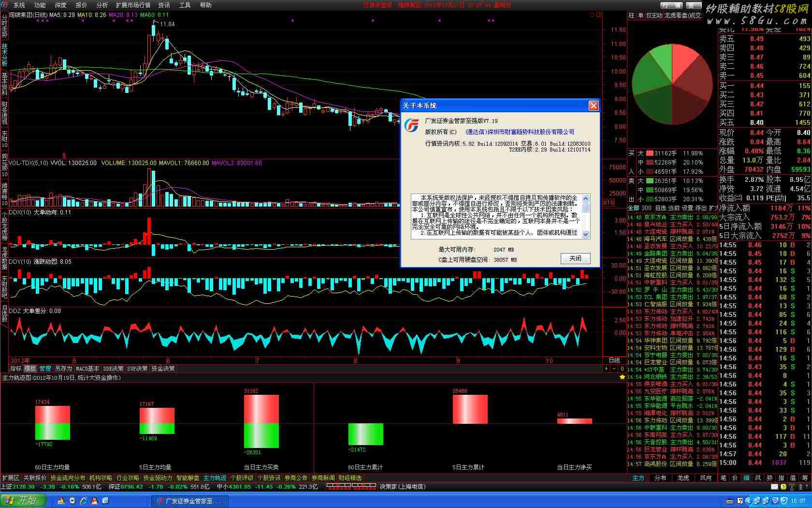Switch the quote panel to the 价 tab
The height and width of the screenshot is (508, 812).
[x=735, y=478]
